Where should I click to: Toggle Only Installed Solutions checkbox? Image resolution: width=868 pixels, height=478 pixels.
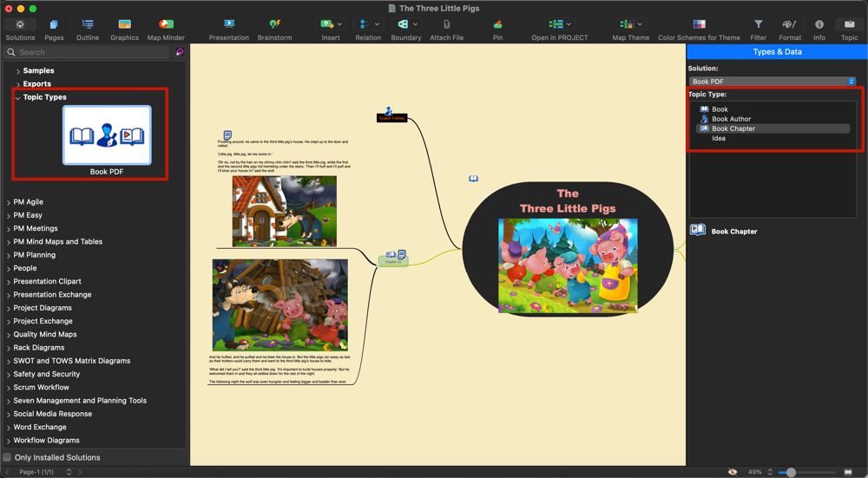pos(7,457)
